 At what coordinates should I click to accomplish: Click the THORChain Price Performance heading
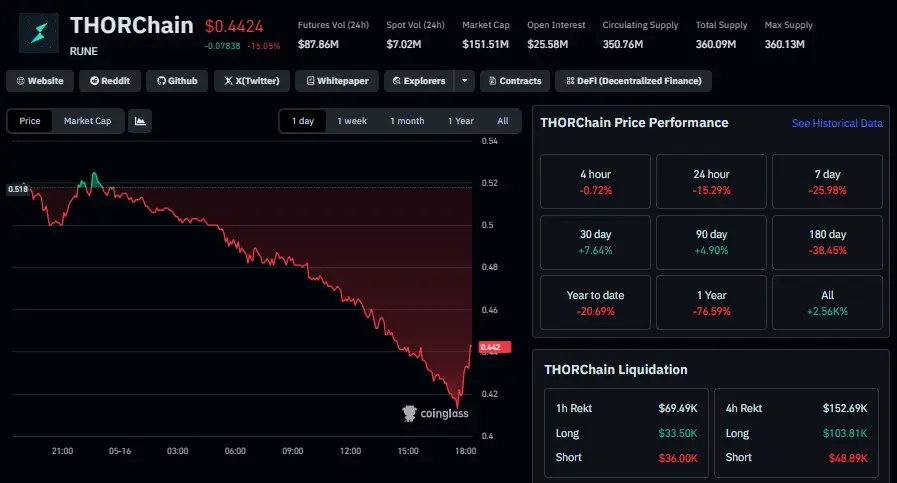point(634,122)
